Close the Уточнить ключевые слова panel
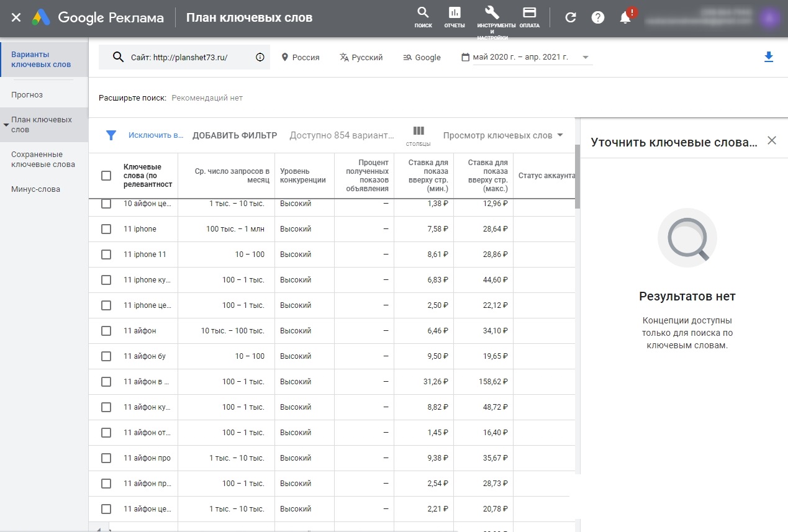 772,140
